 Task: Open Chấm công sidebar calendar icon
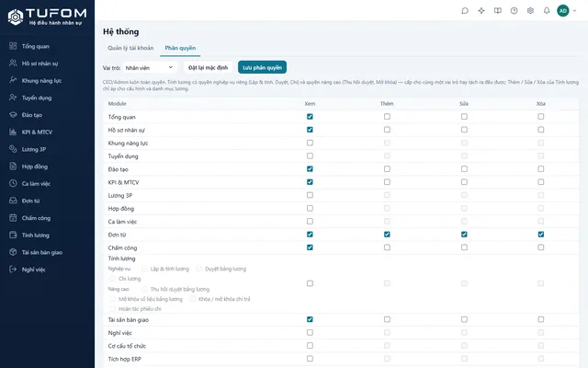pyautogui.click(x=13, y=218)
